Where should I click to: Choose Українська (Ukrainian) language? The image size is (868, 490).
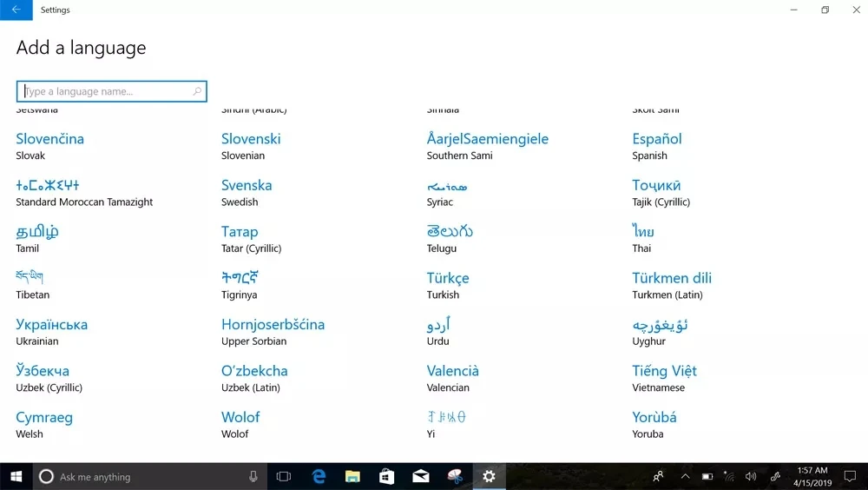(x=51, y=332)
